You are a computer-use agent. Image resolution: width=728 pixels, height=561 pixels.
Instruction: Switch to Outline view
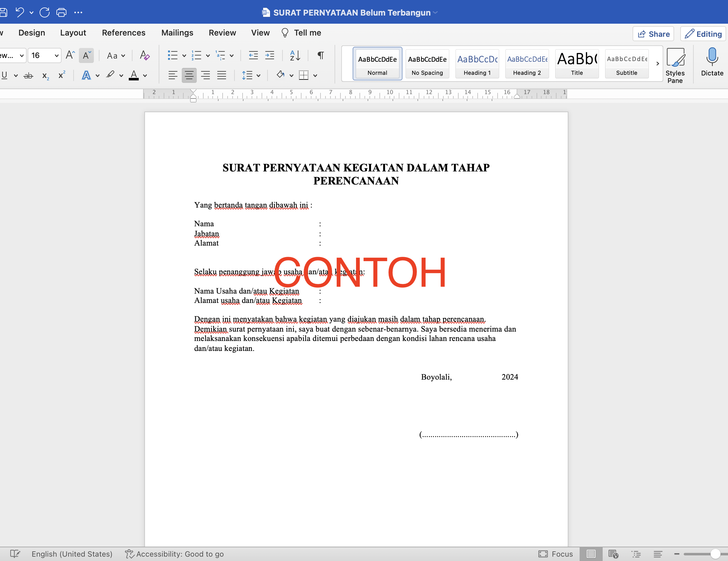[636, 554]
